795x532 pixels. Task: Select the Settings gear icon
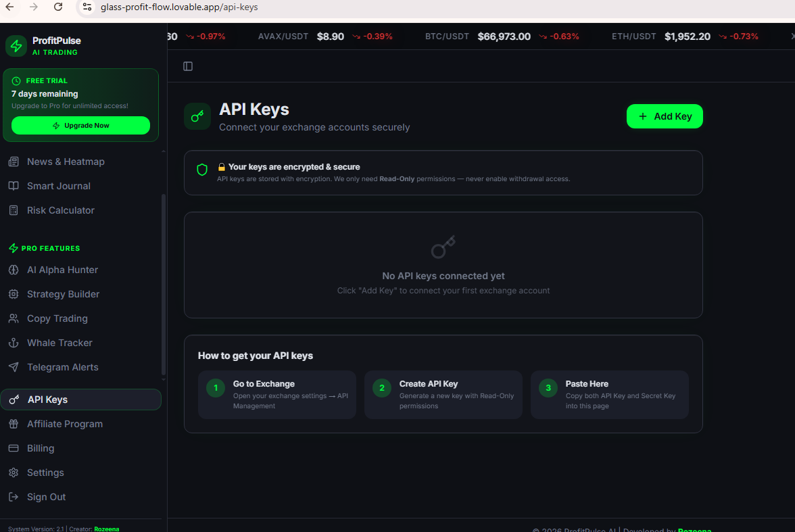[x=14, y=473]
